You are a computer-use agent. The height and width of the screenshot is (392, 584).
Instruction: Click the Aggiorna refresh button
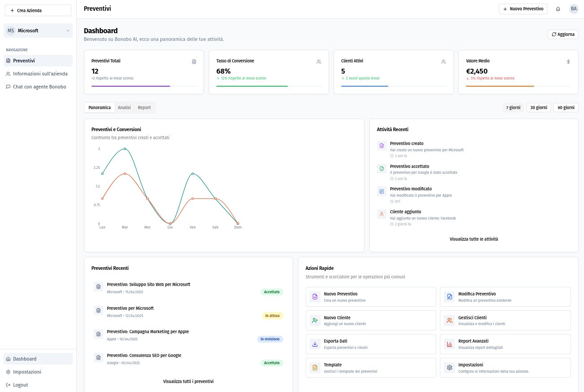tap(563, 34)
